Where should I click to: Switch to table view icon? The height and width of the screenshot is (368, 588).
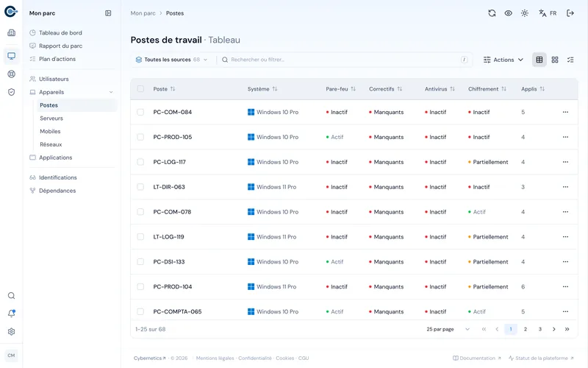(539, 60)
